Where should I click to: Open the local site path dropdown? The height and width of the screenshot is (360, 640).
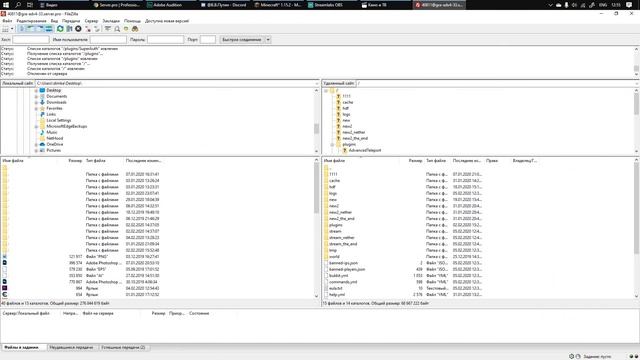[316, 83]
